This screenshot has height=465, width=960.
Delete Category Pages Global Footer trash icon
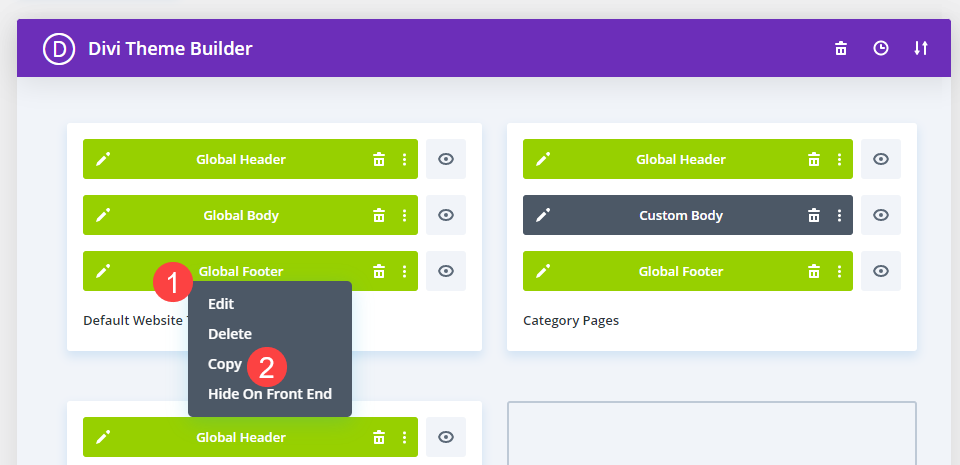click(x=814, y=271)
